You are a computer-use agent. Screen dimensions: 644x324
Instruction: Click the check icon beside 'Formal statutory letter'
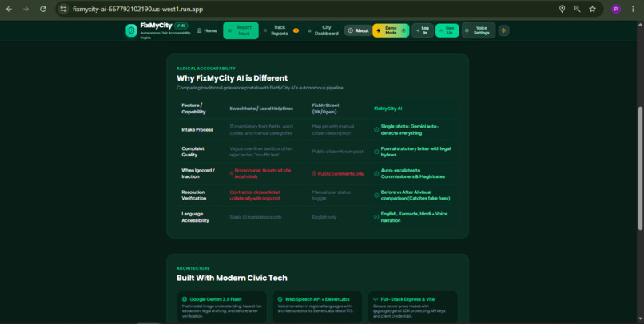[376, 152]
